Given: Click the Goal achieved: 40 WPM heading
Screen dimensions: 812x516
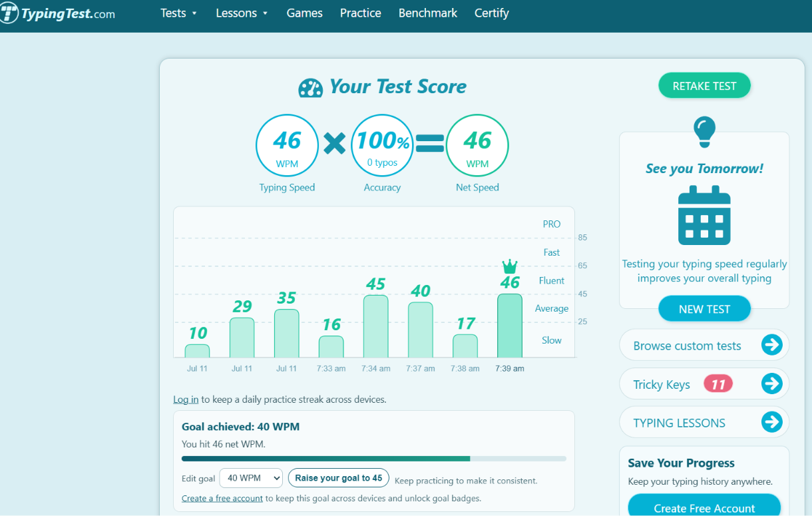Looking at the screenshot, I should click(241, 427).
